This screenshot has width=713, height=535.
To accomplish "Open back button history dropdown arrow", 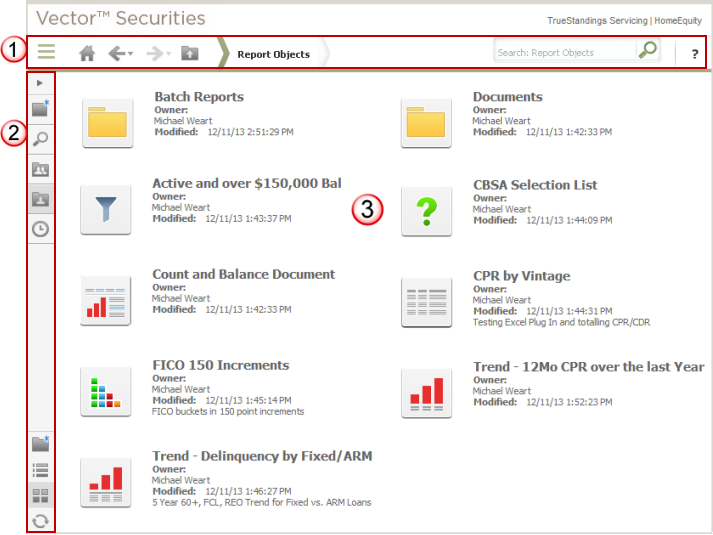I will pyautogui.click(x=131, y=55).
